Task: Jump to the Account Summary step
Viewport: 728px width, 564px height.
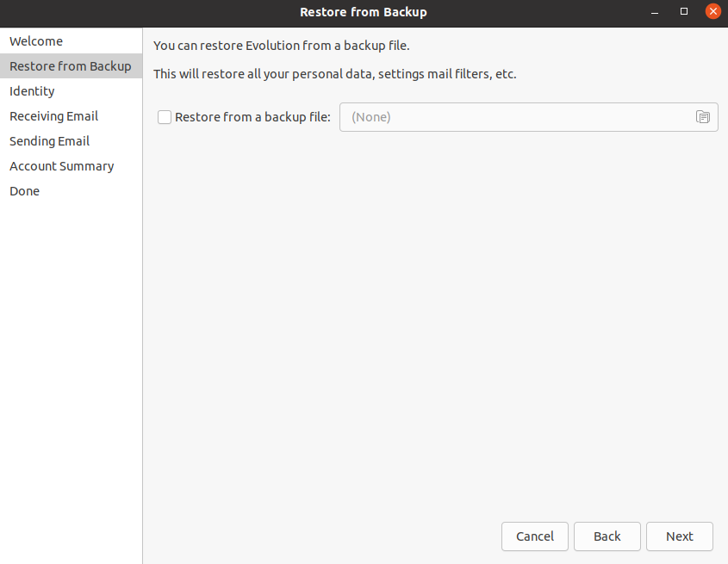Action: (61, 166)
